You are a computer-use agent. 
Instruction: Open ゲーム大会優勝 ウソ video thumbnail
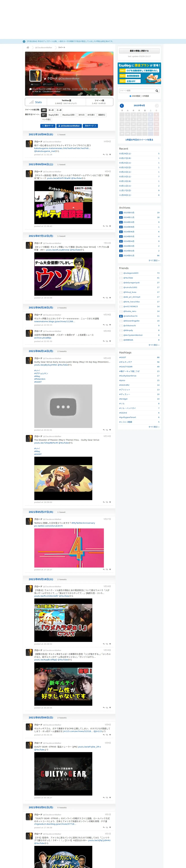63,274
